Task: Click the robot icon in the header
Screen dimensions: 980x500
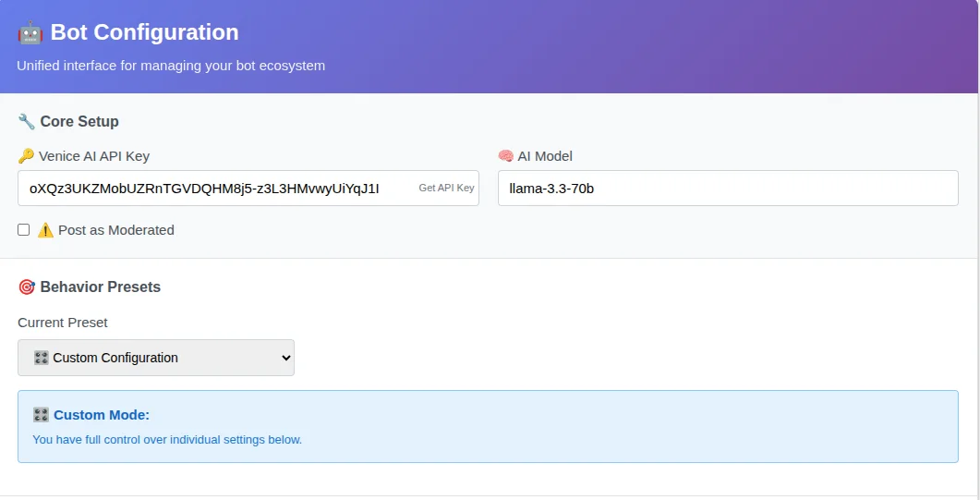Action: point(30,32)
